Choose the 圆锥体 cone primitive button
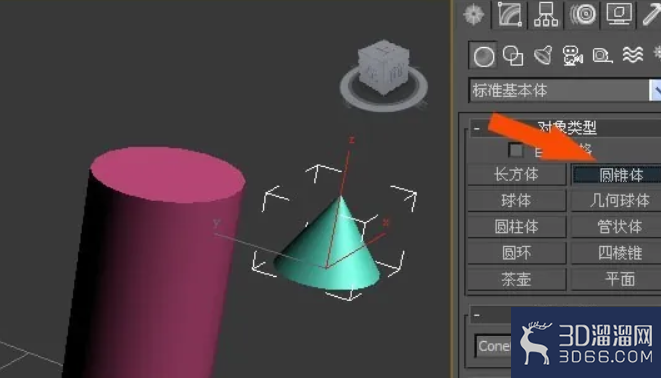 [616, 174]
